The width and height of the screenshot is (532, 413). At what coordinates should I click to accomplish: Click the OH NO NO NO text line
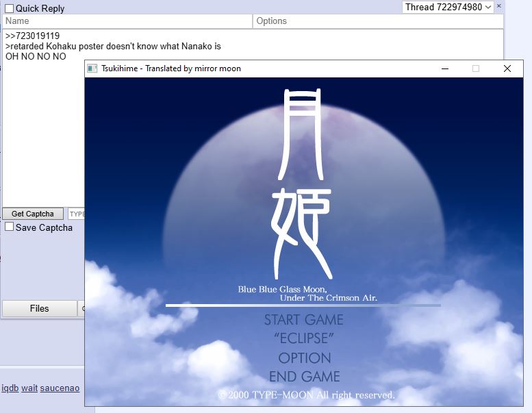click(x=36, y=56)
